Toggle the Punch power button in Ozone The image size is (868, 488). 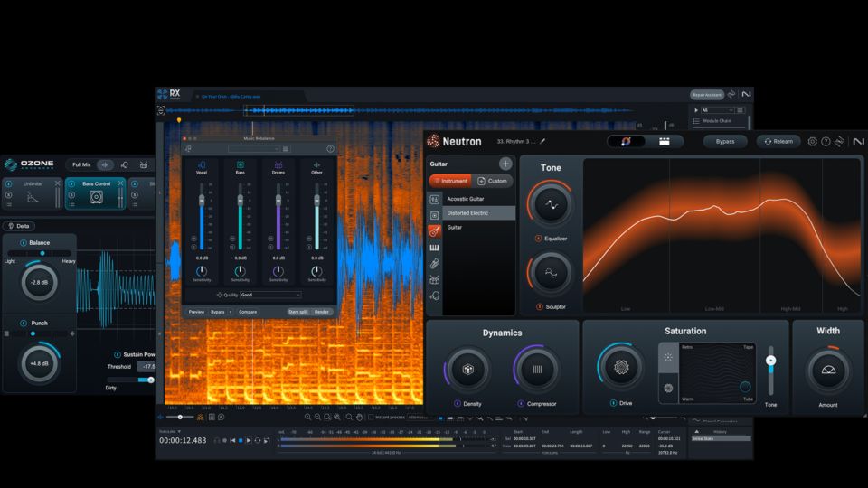24,324
